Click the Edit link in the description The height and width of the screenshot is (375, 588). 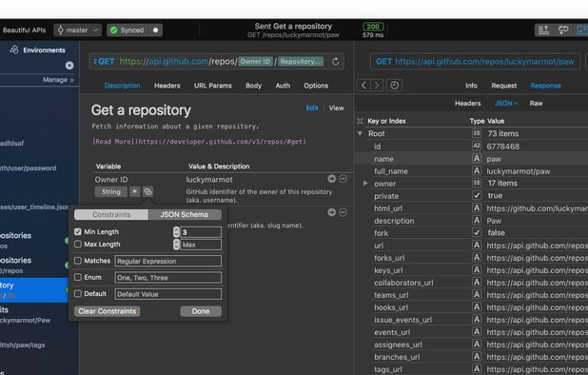312,108
